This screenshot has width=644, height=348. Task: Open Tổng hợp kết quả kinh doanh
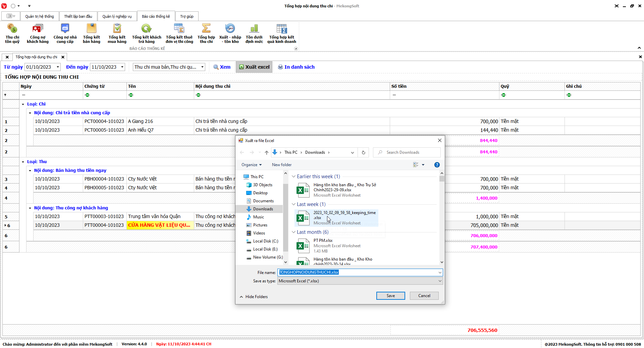[281, 33]
